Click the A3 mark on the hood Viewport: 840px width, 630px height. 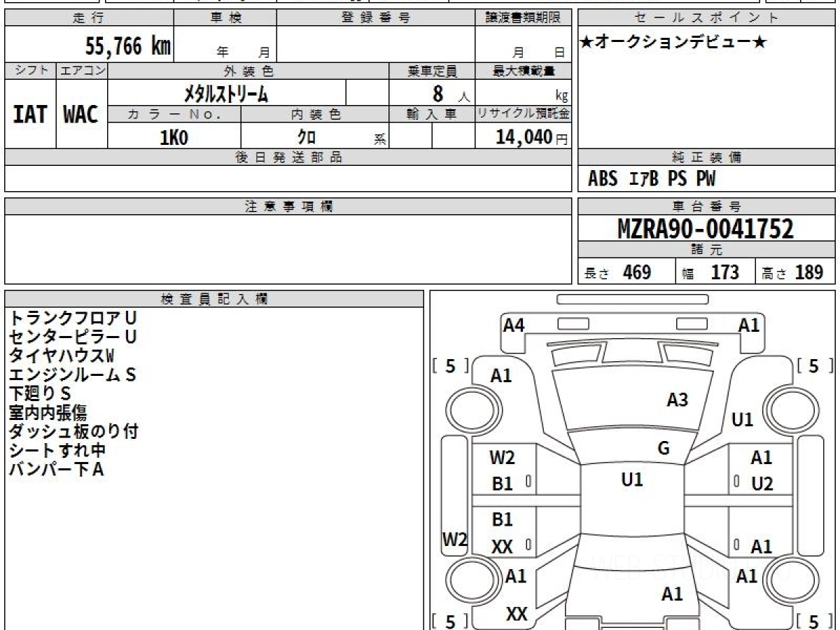point(678,400)
